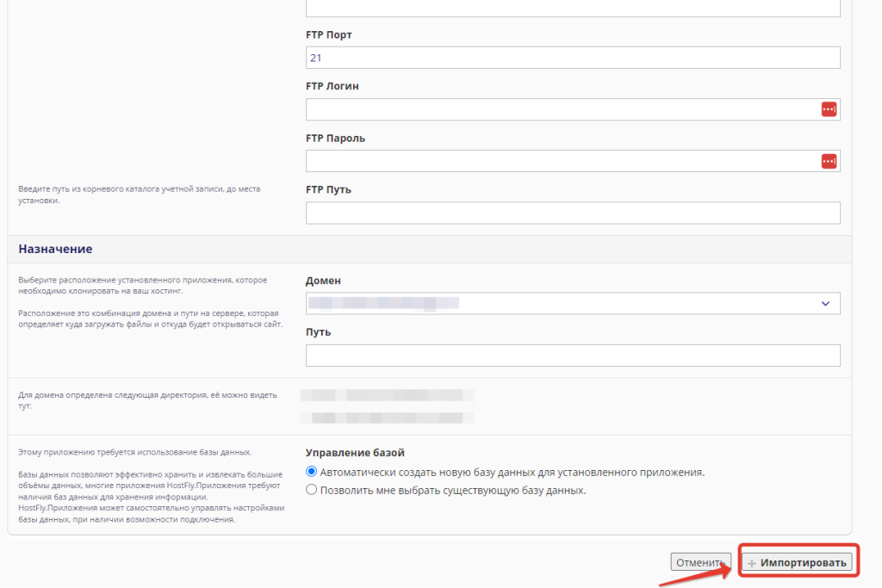Focus the FTP Пароль input field

click(x=573, y=161)
